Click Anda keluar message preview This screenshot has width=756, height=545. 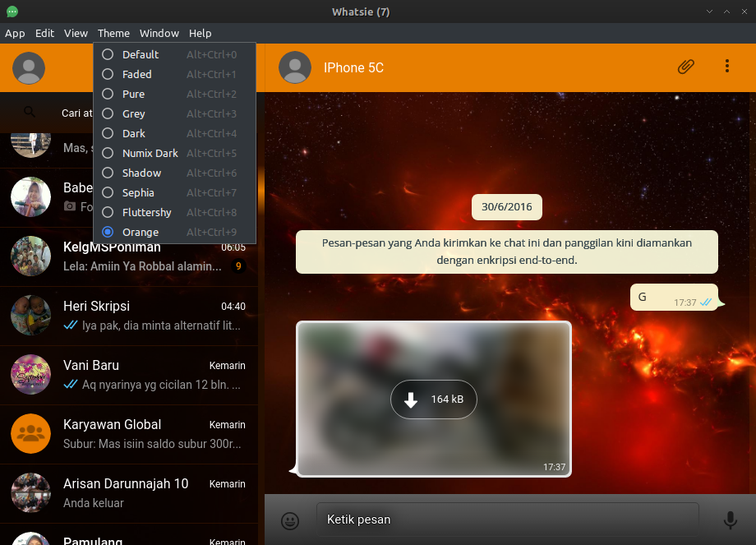pyautogui.click(x=94, y=503)
